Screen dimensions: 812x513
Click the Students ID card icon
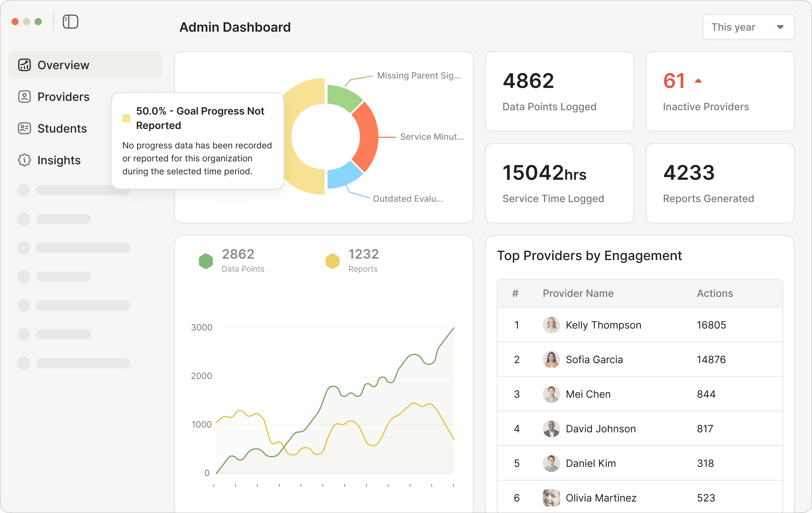click(24, 128)
